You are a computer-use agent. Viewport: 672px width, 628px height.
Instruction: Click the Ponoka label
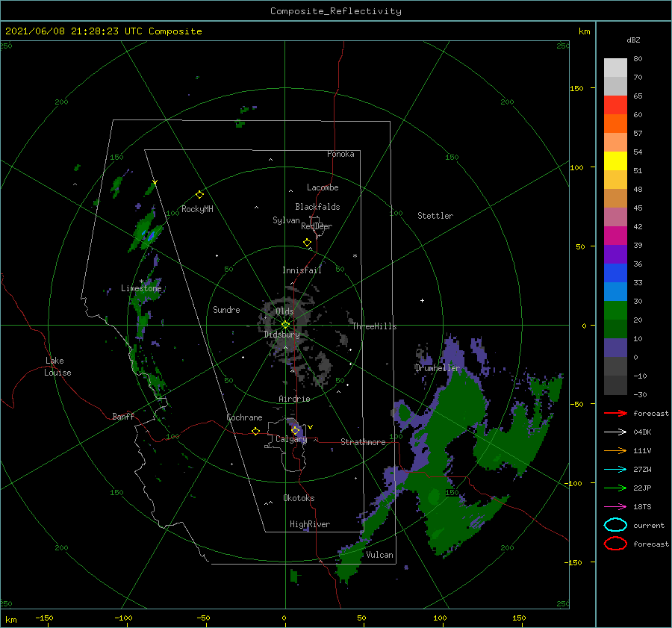click(340, 154)
